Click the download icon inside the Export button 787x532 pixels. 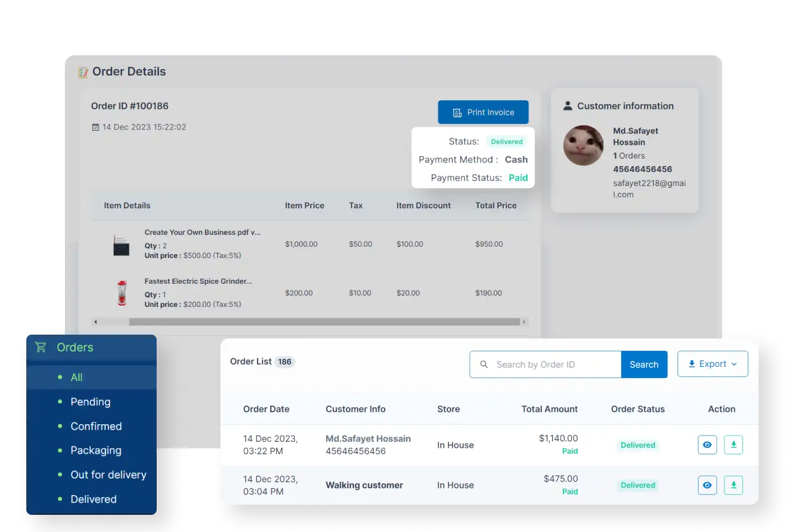pyautogui.click(x=691, y=364)
